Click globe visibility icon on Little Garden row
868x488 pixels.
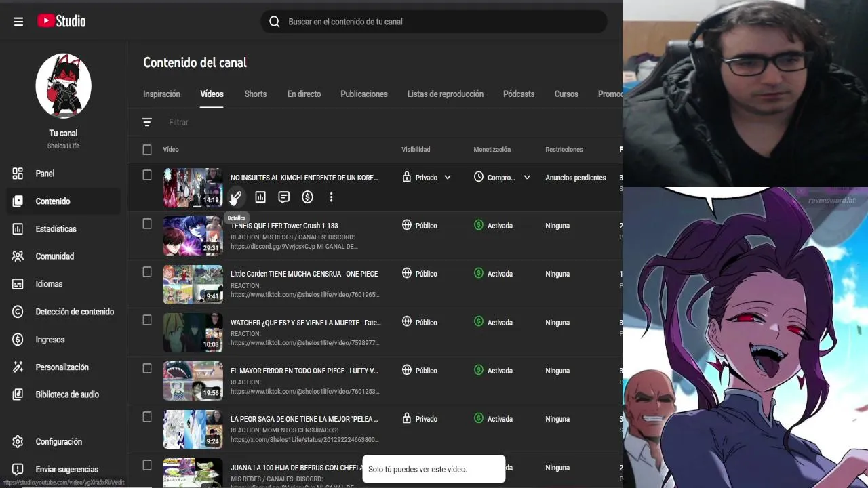[407, 273]
